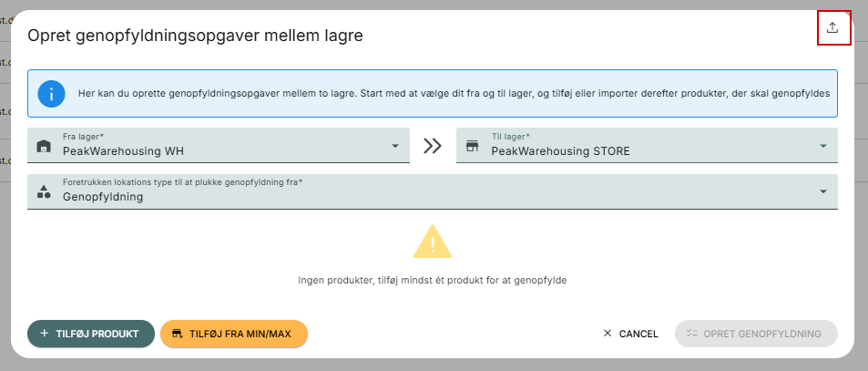Click the storefront icon on Tilføj fra Min/Max
Image resolution: width=868 pixels, height=371 pixels.
pyautogui.click(x=177, y=334)
